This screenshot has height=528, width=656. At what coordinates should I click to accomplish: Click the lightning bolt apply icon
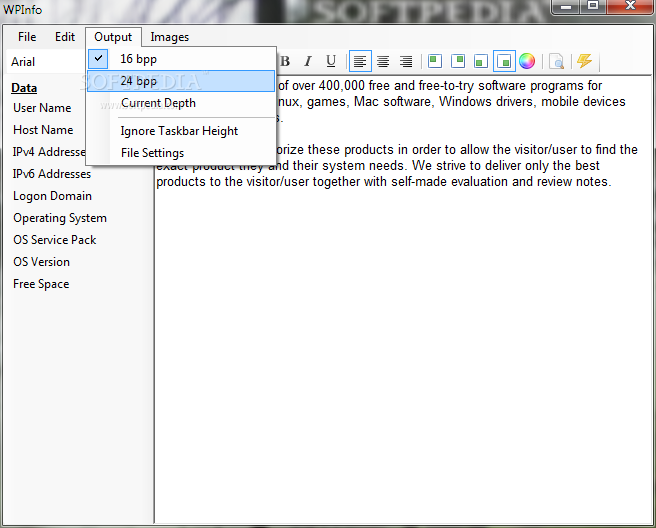584,61
